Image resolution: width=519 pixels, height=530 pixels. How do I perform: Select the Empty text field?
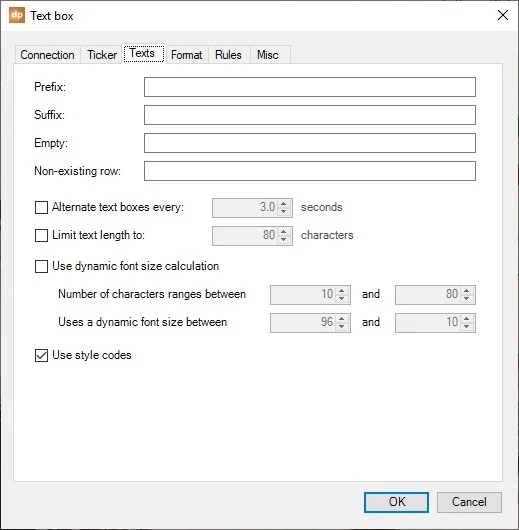310,143
